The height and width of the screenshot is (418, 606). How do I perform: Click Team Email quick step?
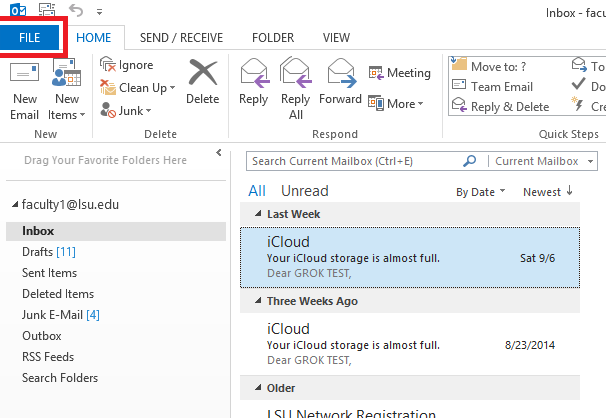coord(492,86)
